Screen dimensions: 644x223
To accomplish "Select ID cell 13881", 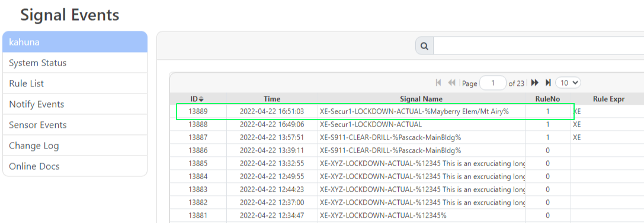I will (x=198, y=215).
